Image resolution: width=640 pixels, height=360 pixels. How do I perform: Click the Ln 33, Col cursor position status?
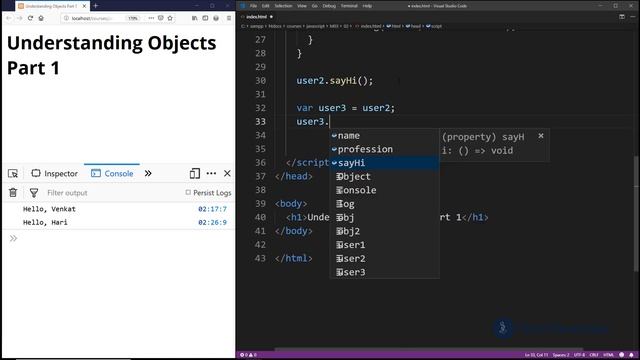536,355
